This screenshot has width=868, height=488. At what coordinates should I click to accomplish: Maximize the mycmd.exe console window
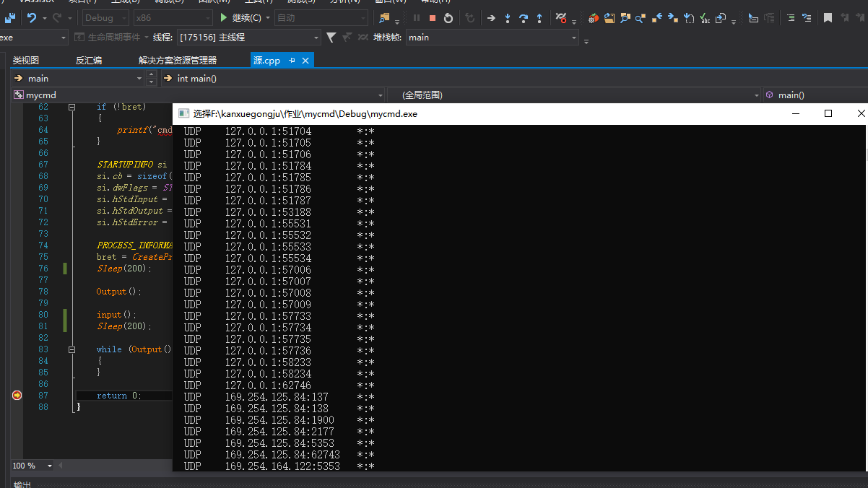828,113
